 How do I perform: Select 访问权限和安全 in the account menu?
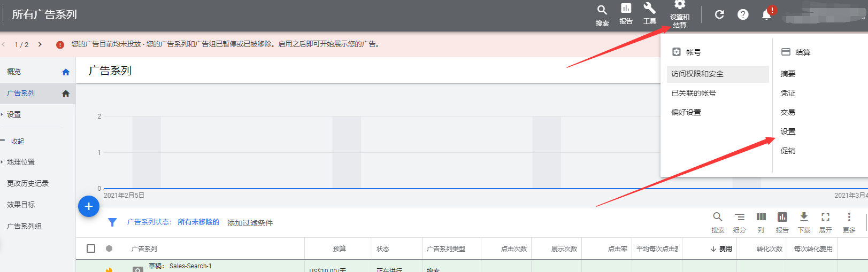click(697, 74)
